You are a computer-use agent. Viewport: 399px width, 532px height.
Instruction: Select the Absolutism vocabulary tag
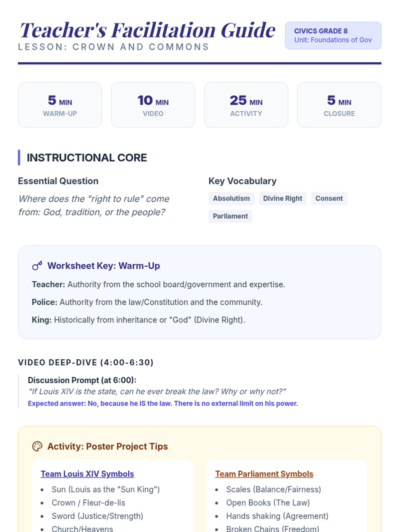pos(231,199)
